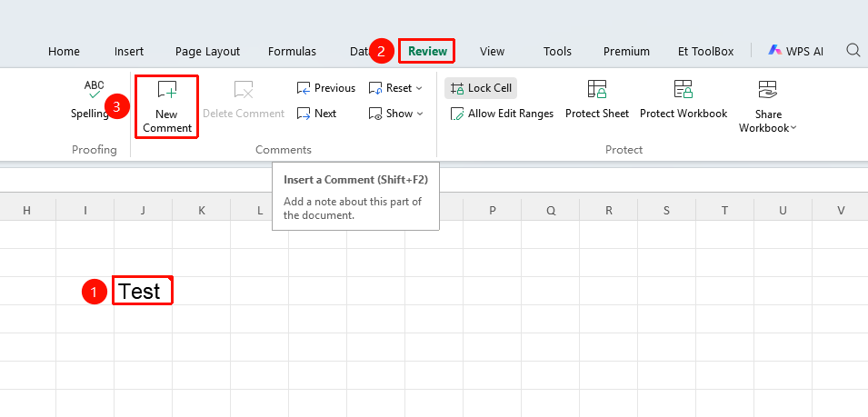
Task: Open the Show comments dropdown
Action: [x=395, y=114]
